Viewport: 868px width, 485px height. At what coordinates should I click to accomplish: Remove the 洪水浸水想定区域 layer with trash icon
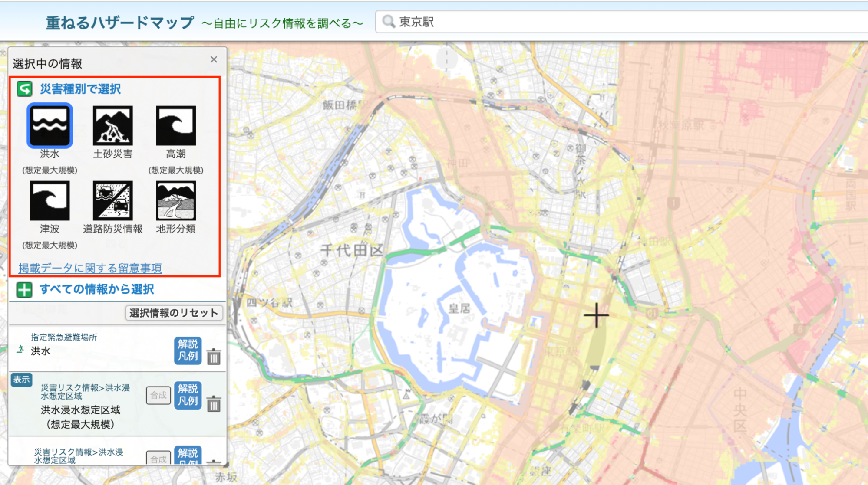(214, 403)
